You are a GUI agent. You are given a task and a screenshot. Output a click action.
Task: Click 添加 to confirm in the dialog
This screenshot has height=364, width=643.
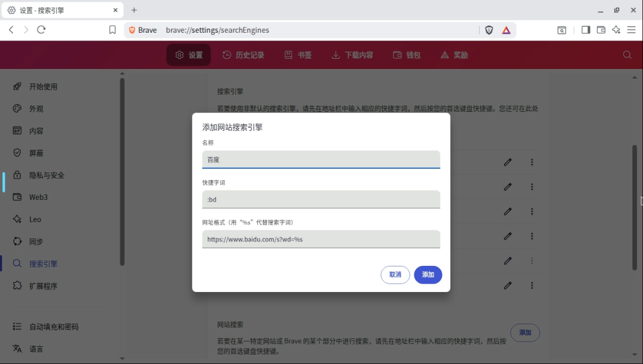tap(427, 275)
